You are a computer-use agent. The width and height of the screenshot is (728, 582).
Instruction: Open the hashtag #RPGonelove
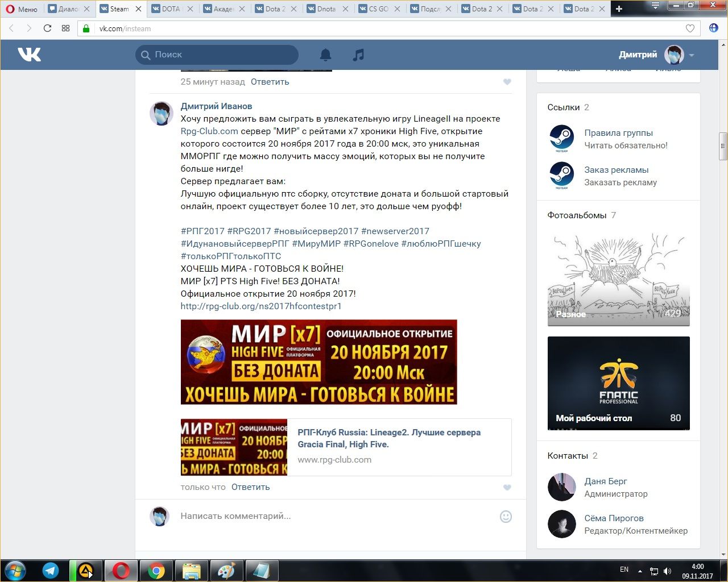[x=371, y=244]
